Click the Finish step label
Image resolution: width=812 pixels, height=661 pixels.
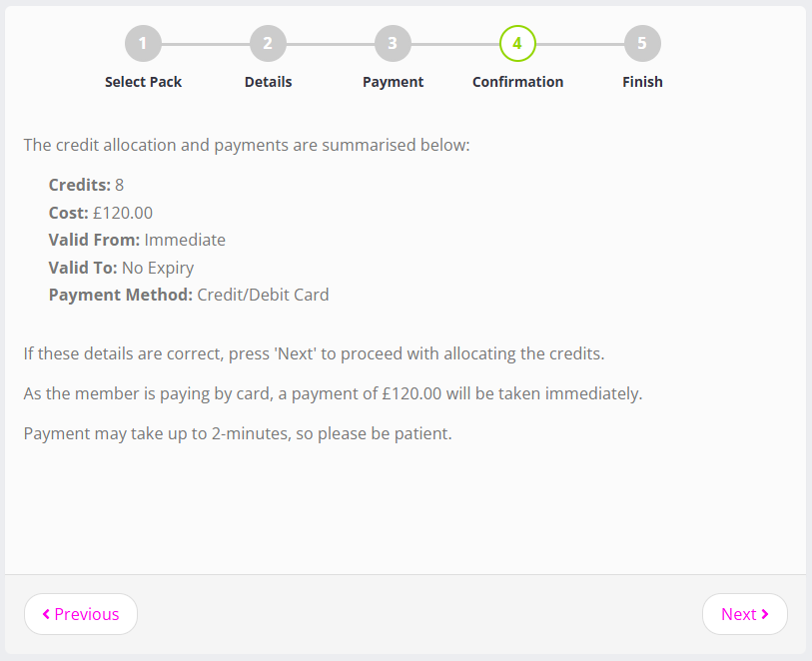coord(642,82)
